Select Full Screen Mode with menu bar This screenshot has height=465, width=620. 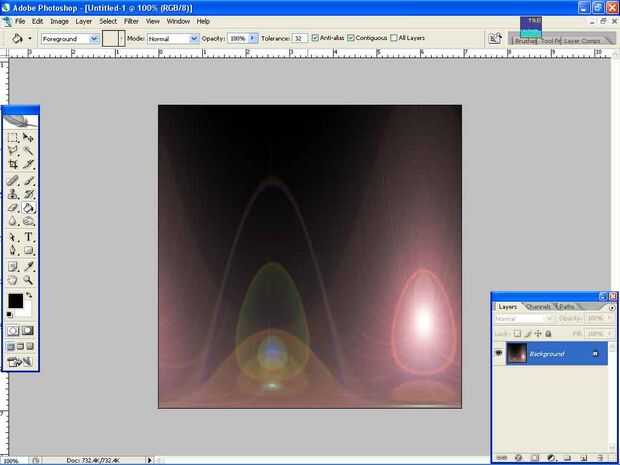point(20,347)
